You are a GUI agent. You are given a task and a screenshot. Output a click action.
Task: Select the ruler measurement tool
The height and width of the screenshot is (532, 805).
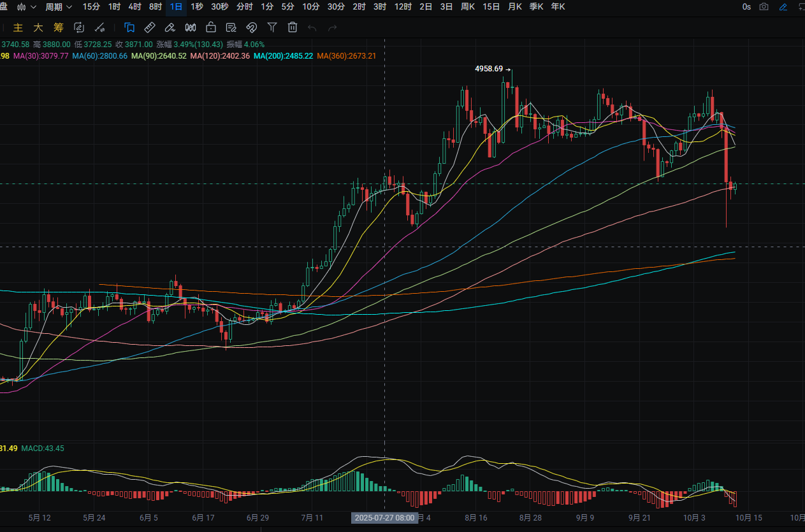coord(150,27)
